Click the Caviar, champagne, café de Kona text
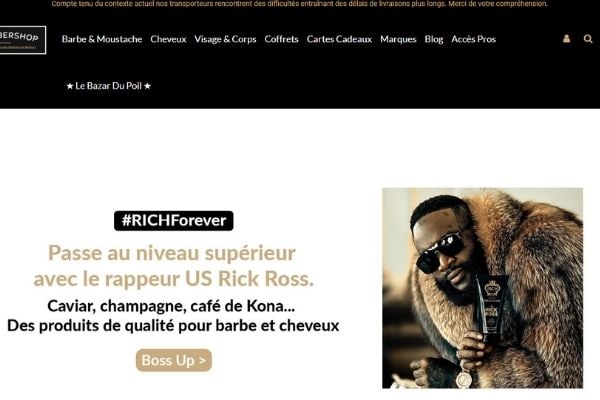 coord(171,306)
